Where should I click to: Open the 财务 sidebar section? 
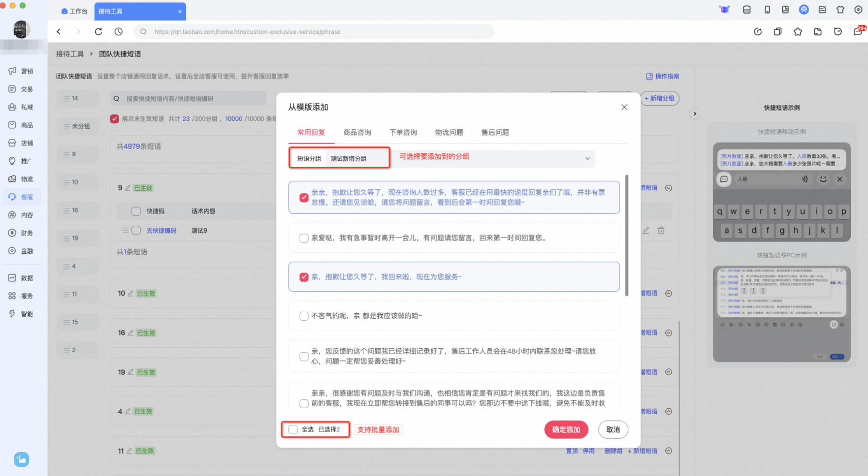(x=21, y=233)
